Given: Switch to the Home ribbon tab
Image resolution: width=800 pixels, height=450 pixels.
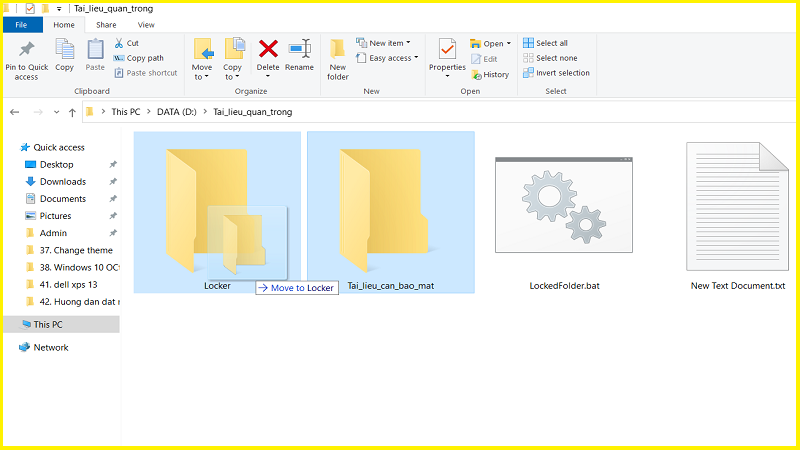Looking at the screenshot, I should pyautogui.click(x=64, y=24).
